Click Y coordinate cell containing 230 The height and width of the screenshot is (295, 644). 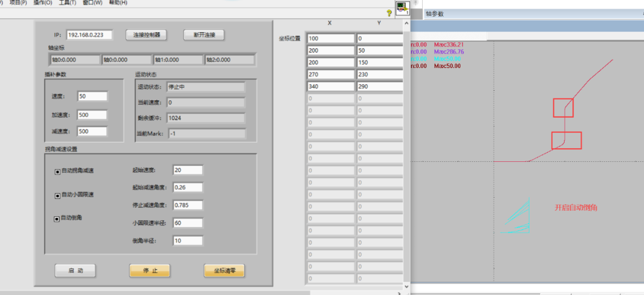click(379, 75)
